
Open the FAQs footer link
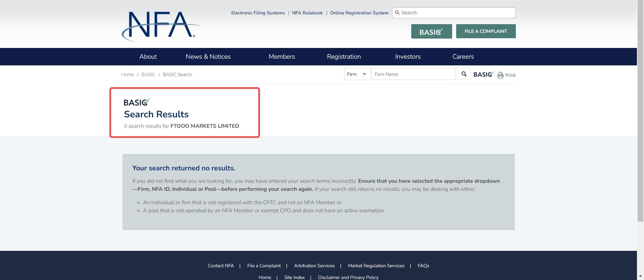coord(423,266)
